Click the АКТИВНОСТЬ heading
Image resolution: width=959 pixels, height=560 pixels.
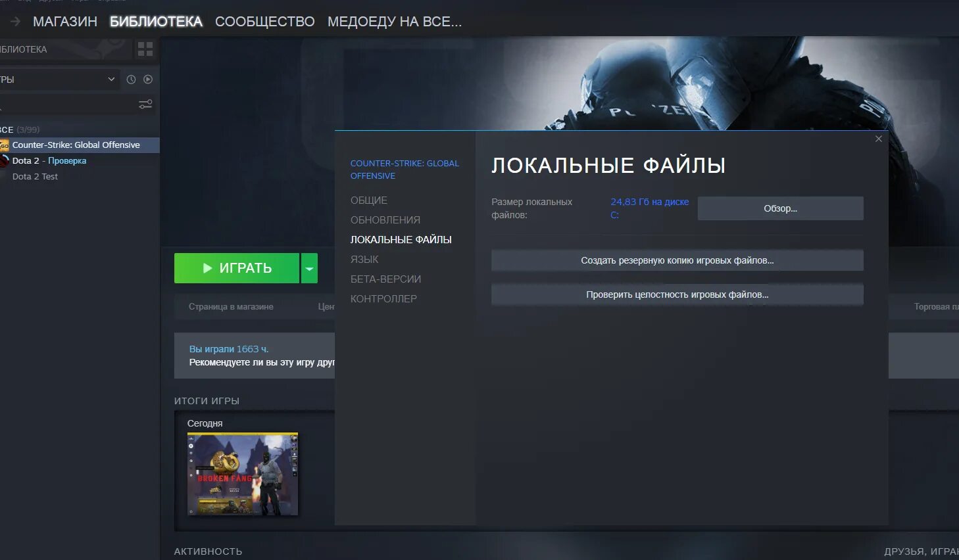click(x=208, y=551)
